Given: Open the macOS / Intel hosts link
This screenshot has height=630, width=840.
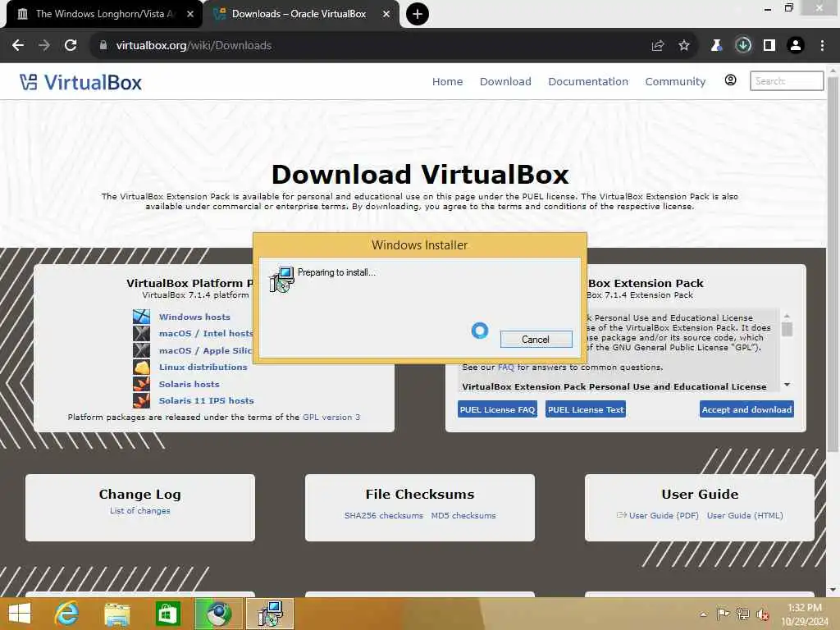Looking at the screenshot, I should click(x=206, y=333).
